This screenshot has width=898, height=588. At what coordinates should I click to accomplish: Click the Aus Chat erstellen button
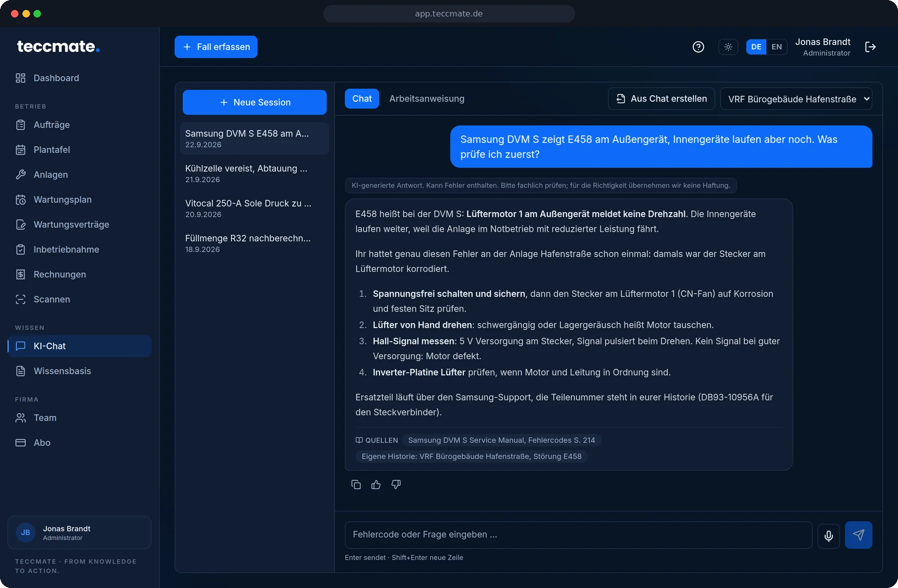[x=662, y=99]
